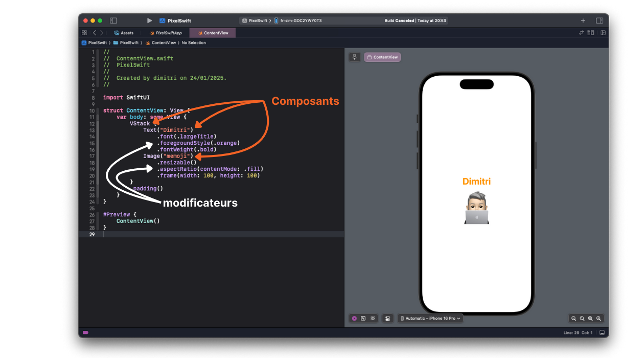
Task: Click the orange Dimitri text in preview
Action: (x=476, y=182)
